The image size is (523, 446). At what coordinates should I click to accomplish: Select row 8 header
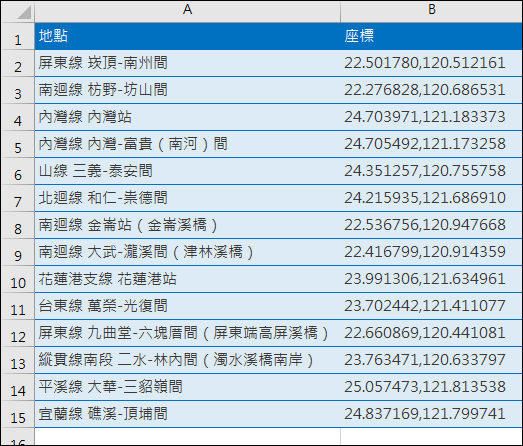point(18,226)
